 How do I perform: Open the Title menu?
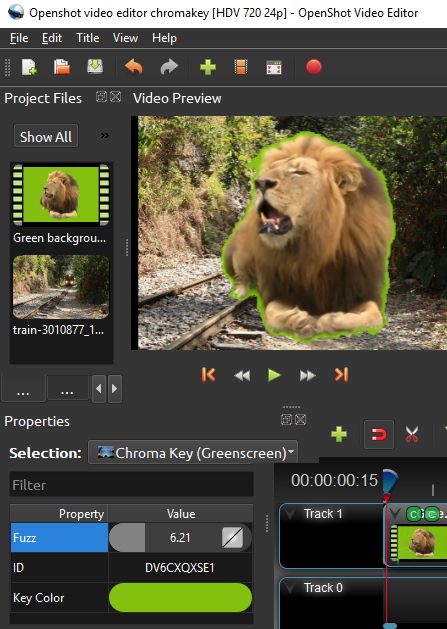tap(87, 38)
